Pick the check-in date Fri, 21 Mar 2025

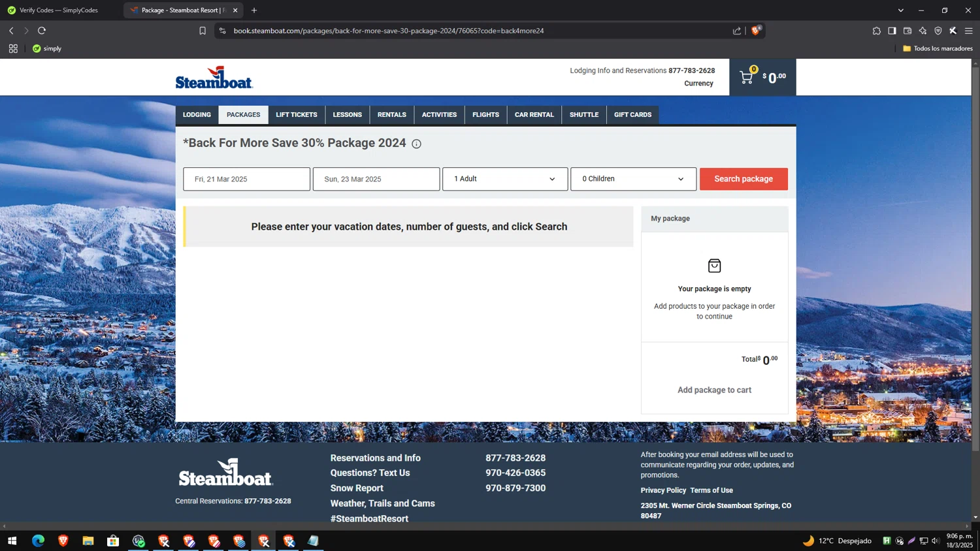point(246,179)
